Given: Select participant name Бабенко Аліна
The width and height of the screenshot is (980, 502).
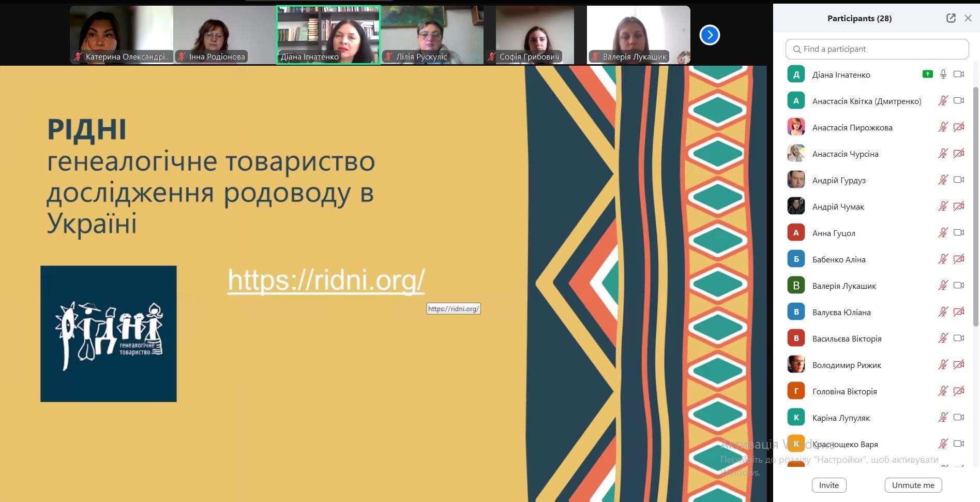Looking at the screenshot, I should tap(839, 259).
